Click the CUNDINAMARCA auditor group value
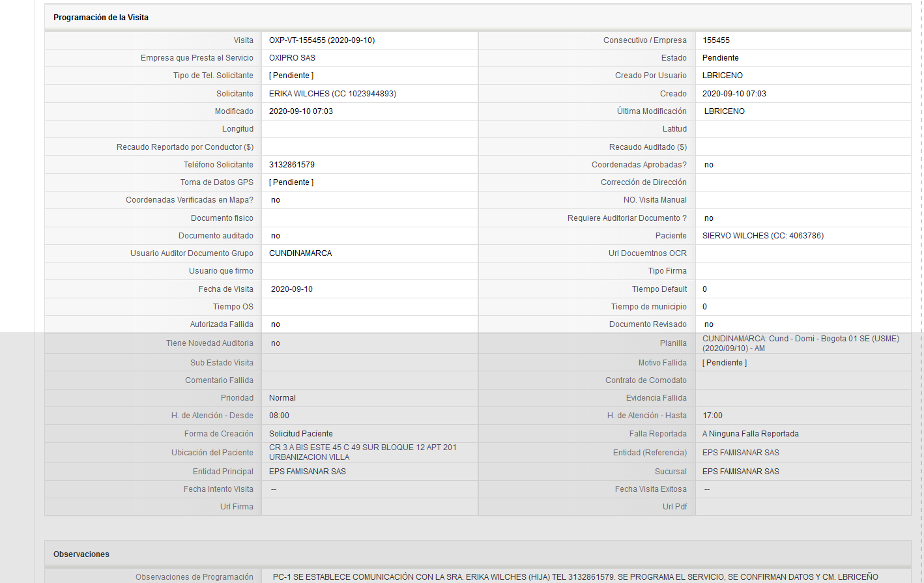Image resolution: width=924 pixels, height=583 pixels. [x=300, y=253]
